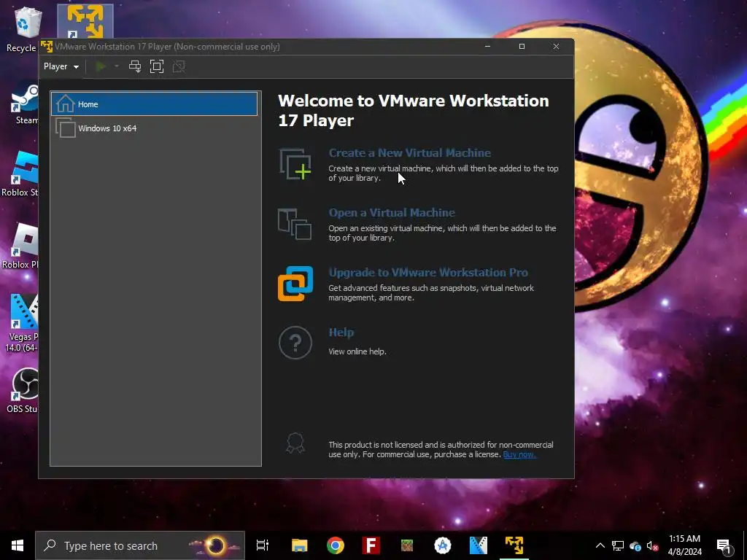Viewport: 747px width, 560px height.
Task: Open the Minecraft grass block taskbar icon
Action: (x=407, y=545)
